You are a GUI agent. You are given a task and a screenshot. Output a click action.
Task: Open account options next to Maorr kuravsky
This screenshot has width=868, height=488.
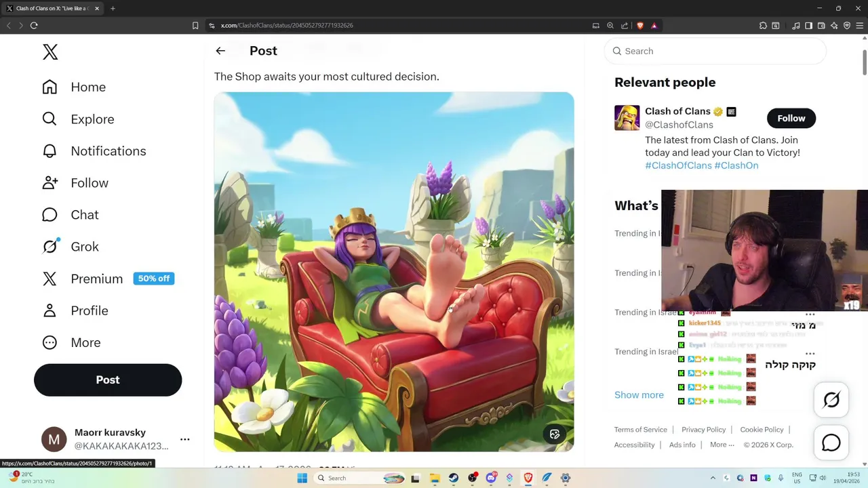[x=184, y=439]
